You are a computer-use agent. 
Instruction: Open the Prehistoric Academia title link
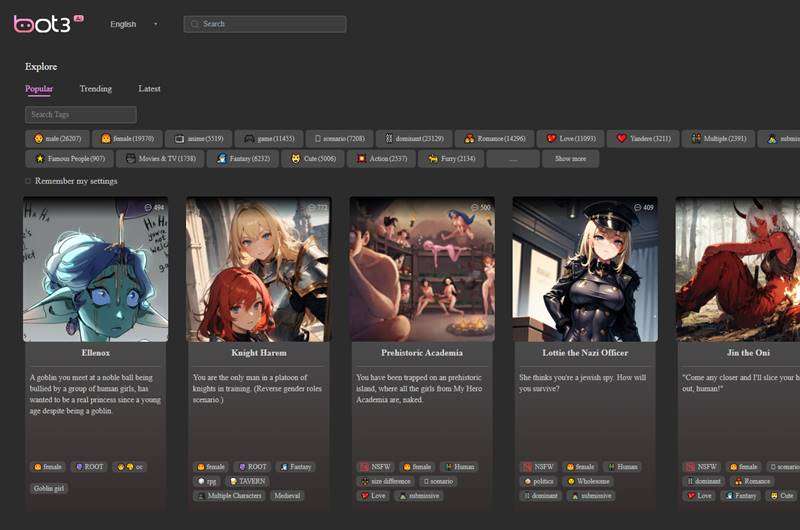pyautogui.click(x=422, y=352)
